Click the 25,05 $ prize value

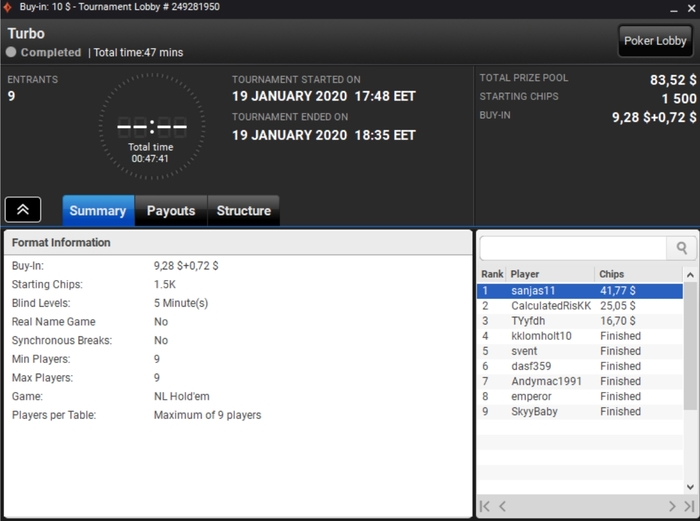[x=617, y=306]
